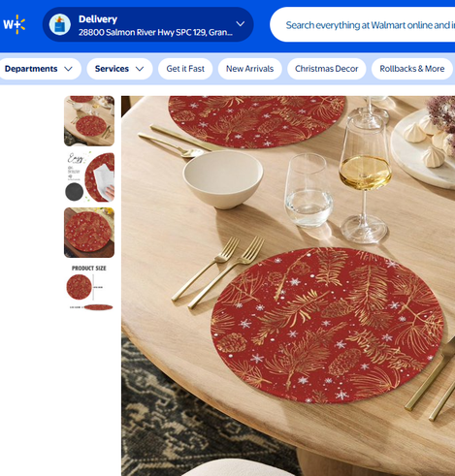Open the Departments dropdown menu
The image size is (455, 476).
(x=39, y=69)
